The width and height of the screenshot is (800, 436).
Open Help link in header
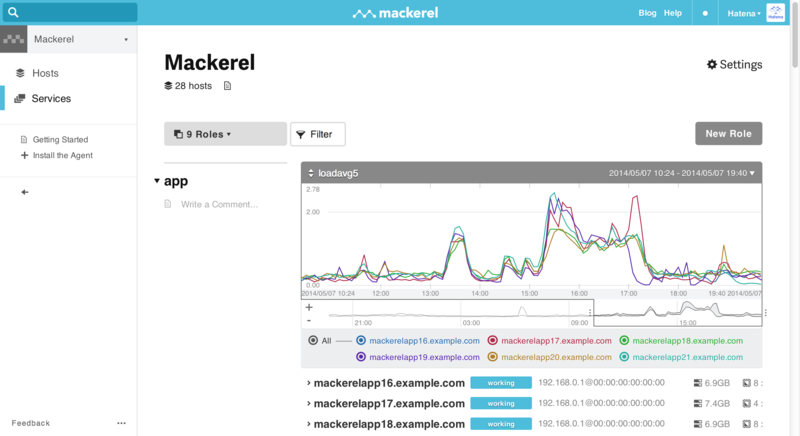[x=672, y=13]
